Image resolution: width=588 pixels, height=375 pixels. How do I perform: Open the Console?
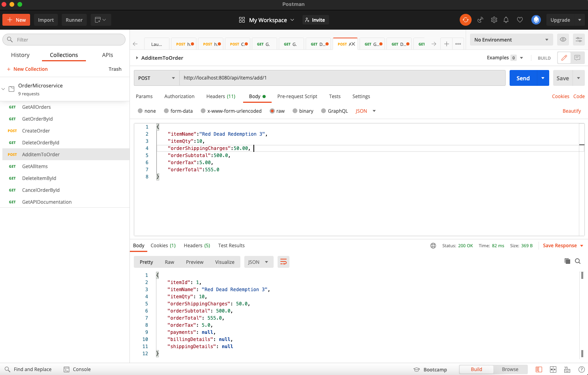pyautogui.click(x=77, y=369)
